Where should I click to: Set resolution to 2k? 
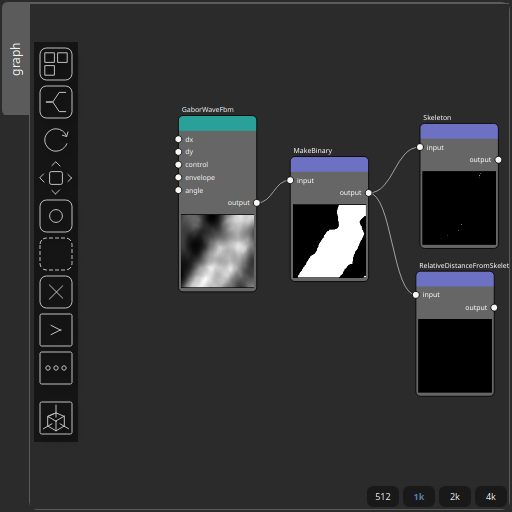(x=455, y=497)
